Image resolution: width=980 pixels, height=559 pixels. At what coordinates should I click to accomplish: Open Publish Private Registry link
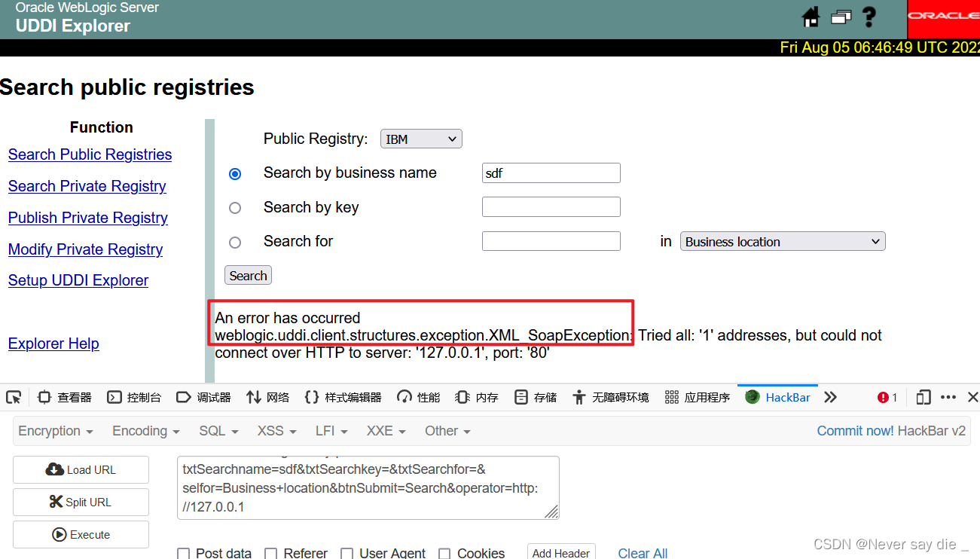coord(88,218)
